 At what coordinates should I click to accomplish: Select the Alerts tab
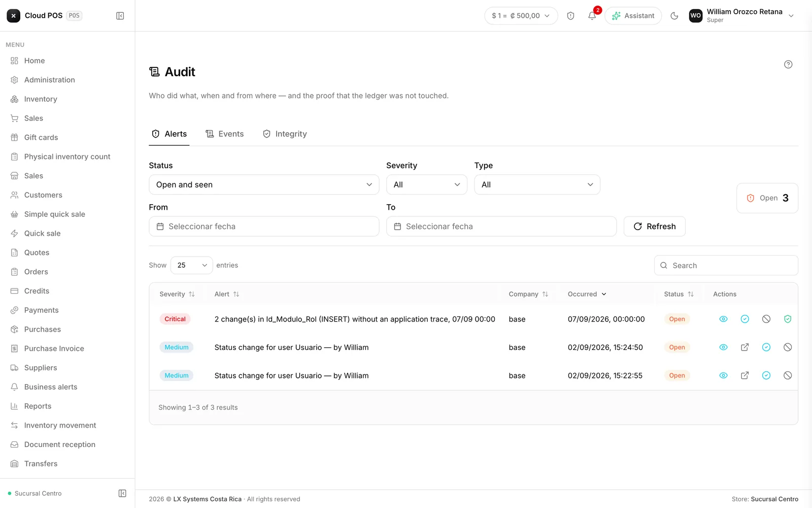(x=169, y=134)
